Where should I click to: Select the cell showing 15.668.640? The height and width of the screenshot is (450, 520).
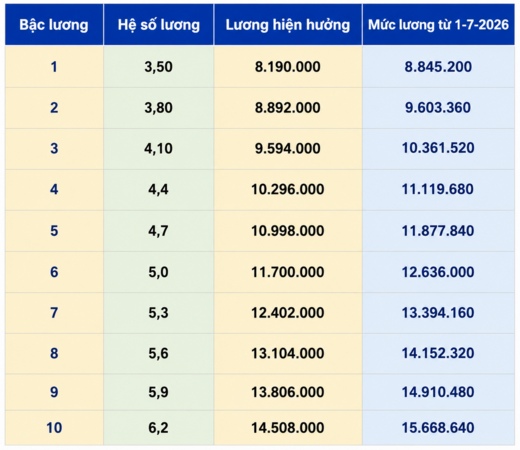(x=438, y=428)
